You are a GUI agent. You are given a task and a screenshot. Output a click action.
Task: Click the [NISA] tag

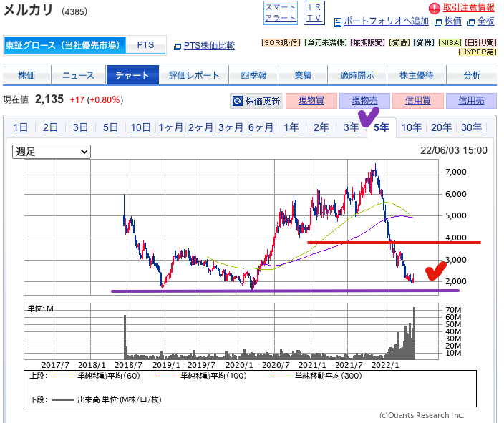(x=450, y=43)
